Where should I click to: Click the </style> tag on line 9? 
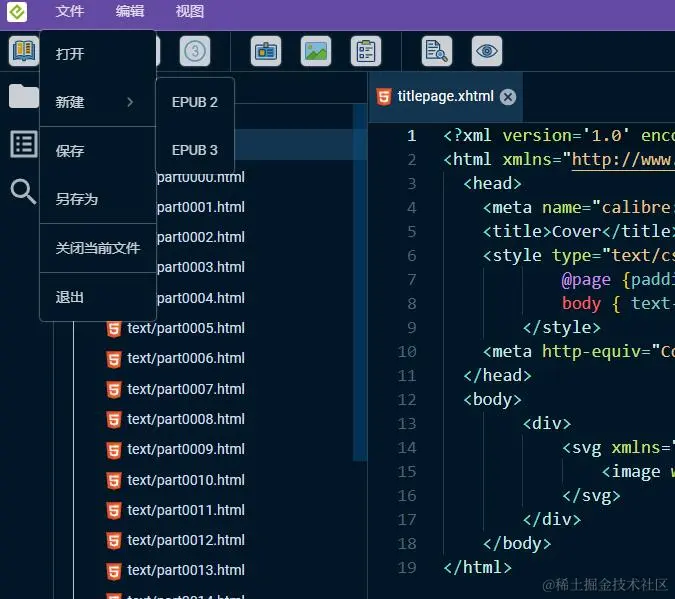pyautogui.click(x=561, y=328)
